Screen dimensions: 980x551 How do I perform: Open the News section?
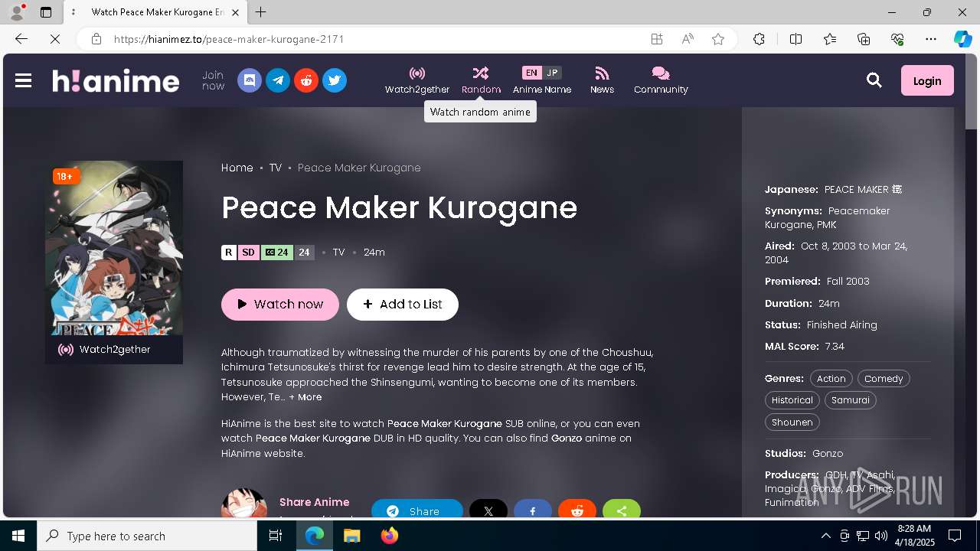pyautogui.click(x=602, y=80)
